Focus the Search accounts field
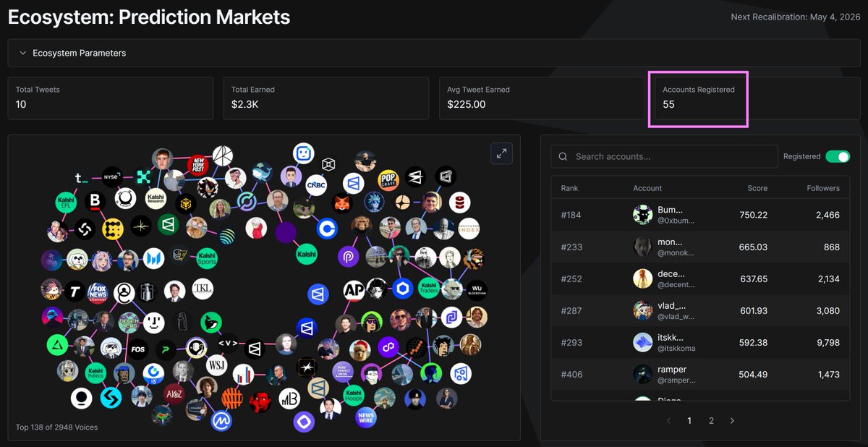868x447 pixels. point(664,156)
